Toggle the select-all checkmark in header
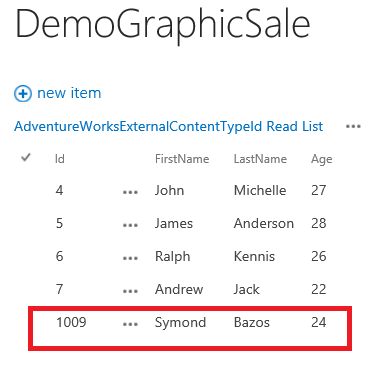This screenshot has width=389, height=388. coord(26,157)
